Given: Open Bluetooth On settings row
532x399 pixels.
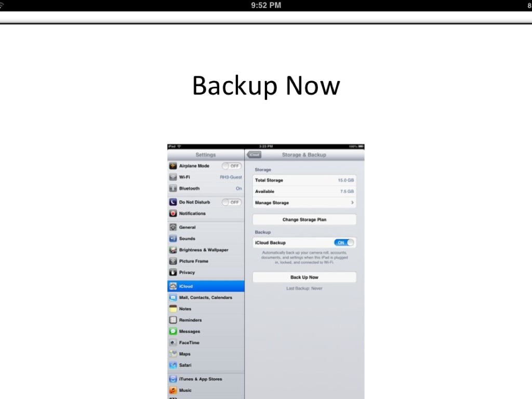Looking at the screenshot, I should (206, 188).
